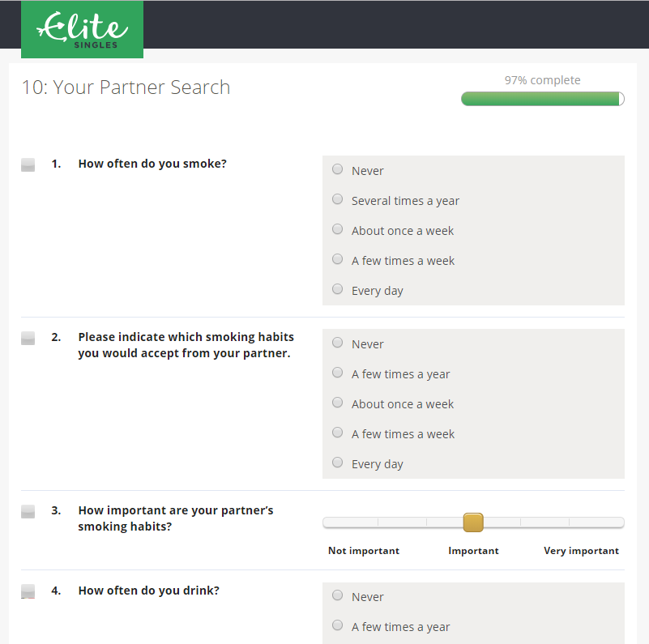Choose 'Several times a year' smoking option
The width and height of the screenshot is (649, 644).
(x=338, y=199)
